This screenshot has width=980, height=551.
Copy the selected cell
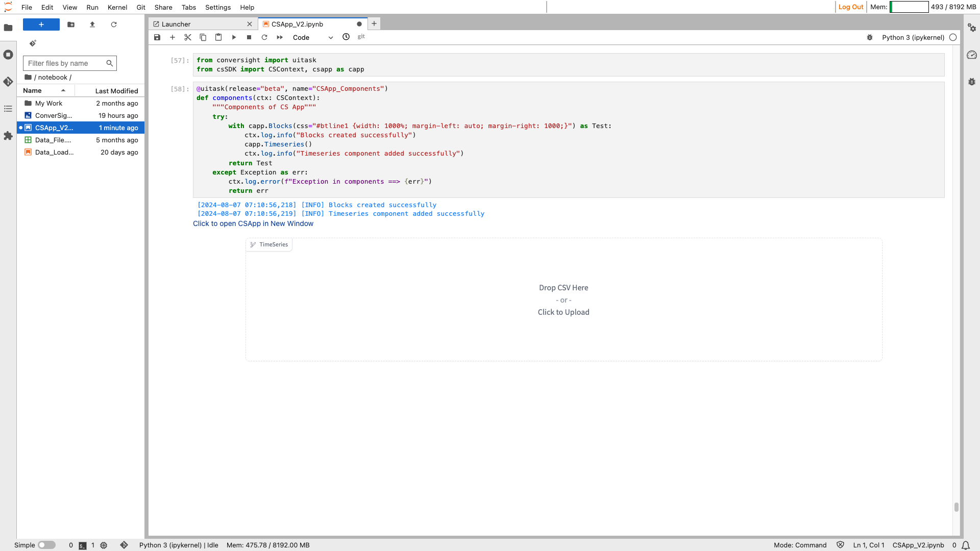[203, 37]
